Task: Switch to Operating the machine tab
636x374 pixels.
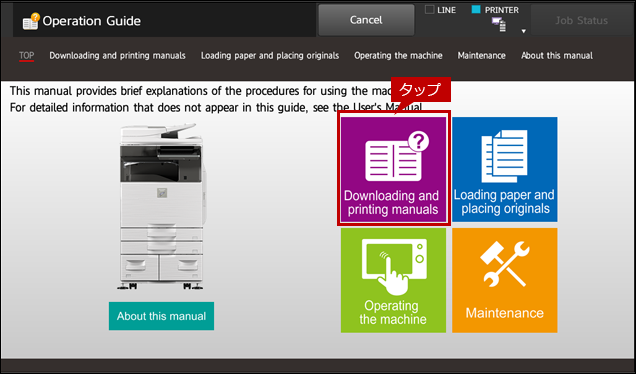Action: tap(398, 56)
